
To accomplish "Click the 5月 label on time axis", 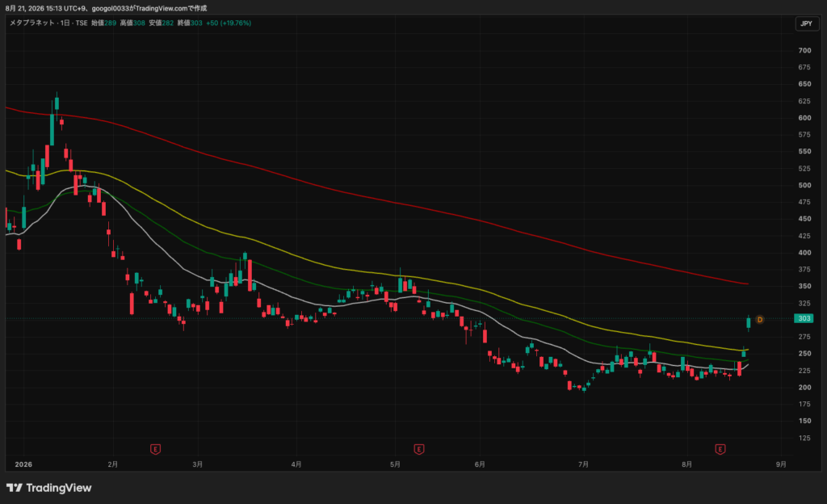I will (x=395, y=464).
